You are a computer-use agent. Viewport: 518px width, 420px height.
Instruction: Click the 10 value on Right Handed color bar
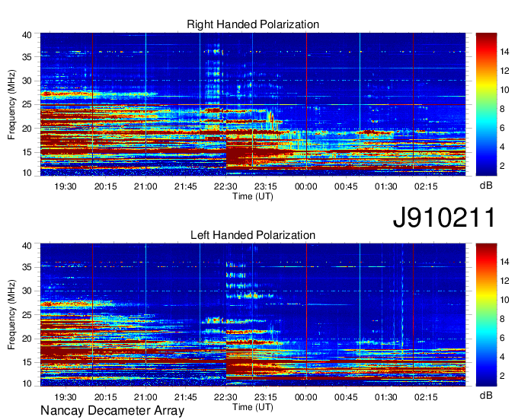click(504, 90)
